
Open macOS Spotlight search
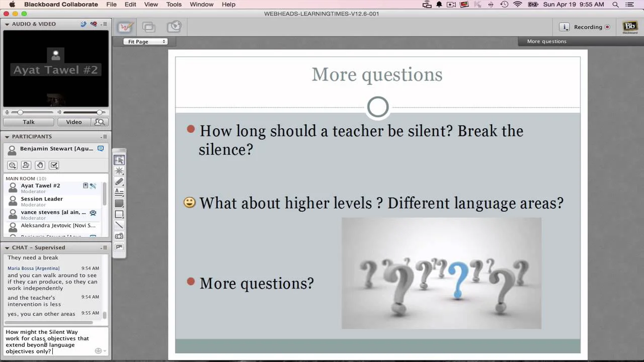(615, 5)
